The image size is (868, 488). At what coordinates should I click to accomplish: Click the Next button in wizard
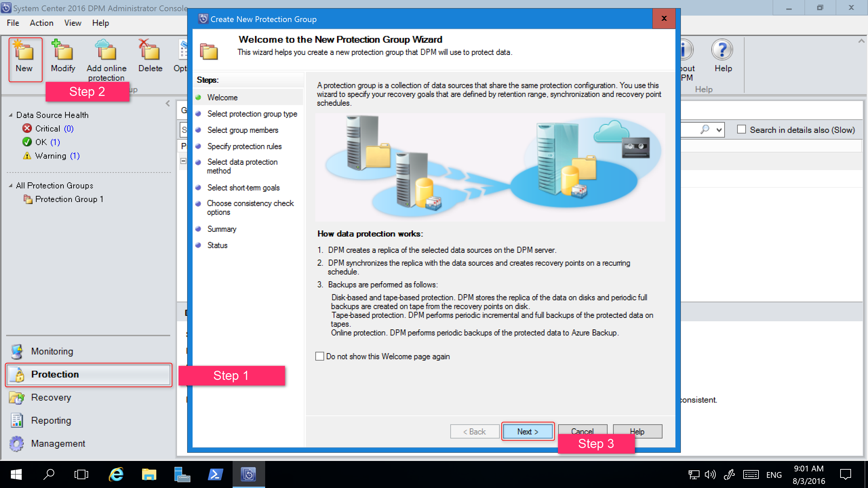pyautogui.click(x=527, y=431)
